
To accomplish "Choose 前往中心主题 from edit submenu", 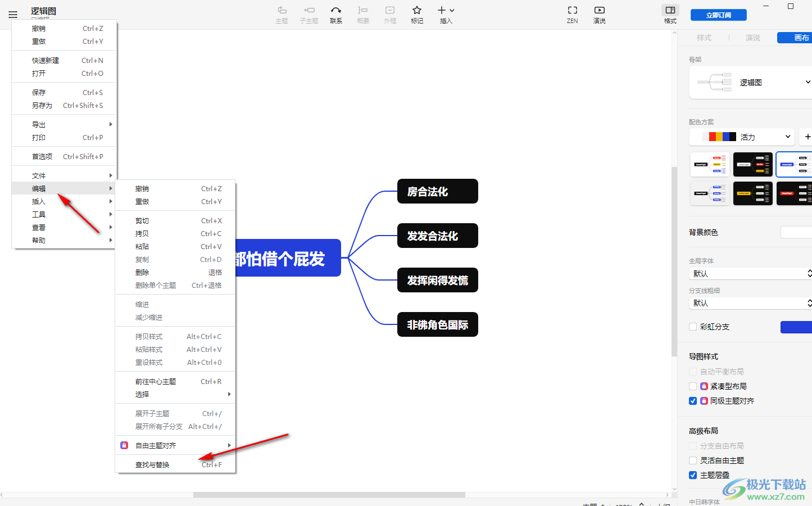I will [175, 381].
